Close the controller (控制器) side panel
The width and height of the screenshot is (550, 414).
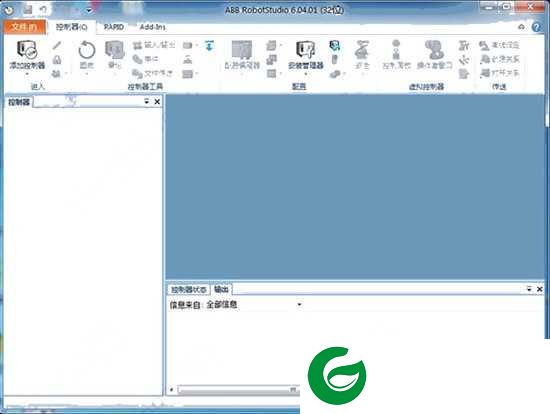coord(157,102)
